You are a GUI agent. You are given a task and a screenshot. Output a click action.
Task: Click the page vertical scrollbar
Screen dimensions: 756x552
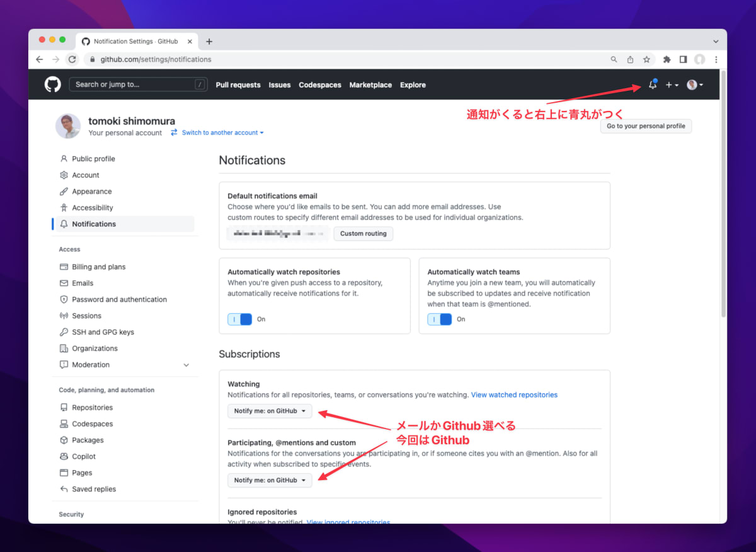pos(723,194)
